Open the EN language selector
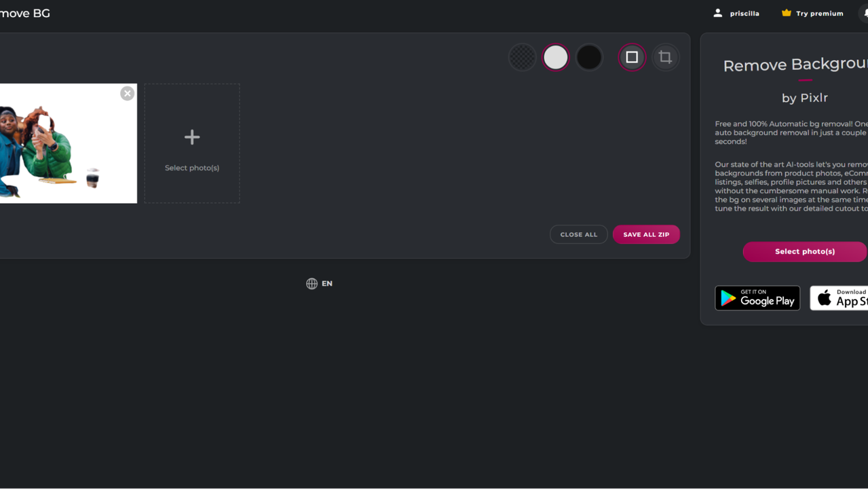The image size is (868, 489). point(327,284)
